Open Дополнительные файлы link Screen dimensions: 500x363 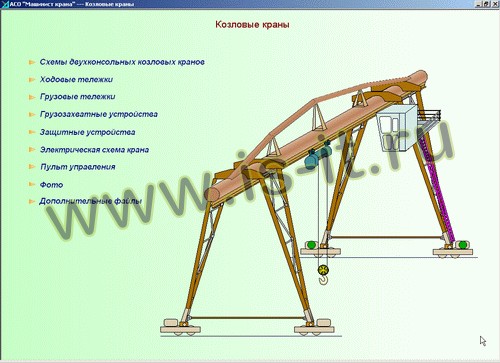click(x=91, y=201)
